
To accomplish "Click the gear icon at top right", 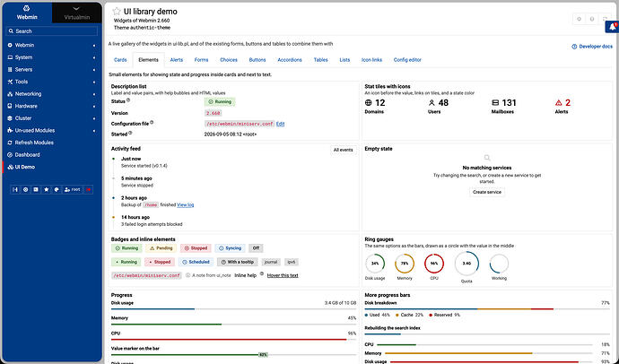I will coord(580,19).
